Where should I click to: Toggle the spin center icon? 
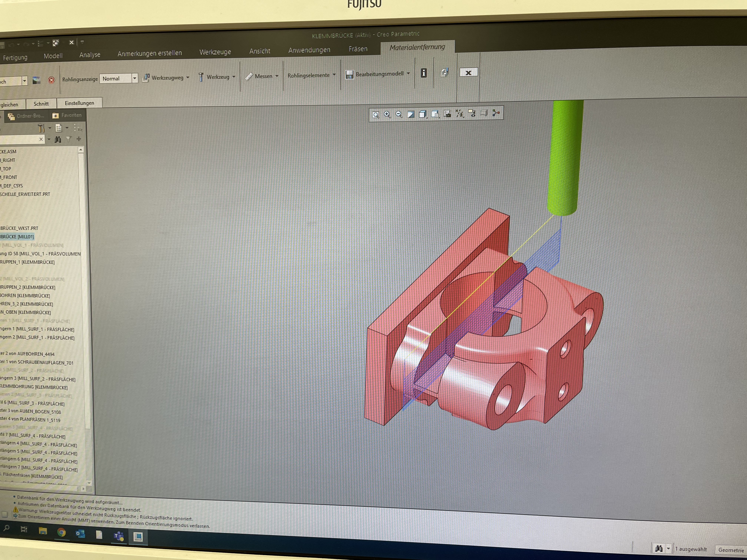click(x=496, y=113)
